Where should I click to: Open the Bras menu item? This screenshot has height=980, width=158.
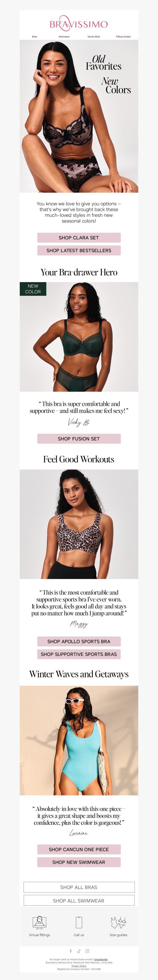click(35, 36)
